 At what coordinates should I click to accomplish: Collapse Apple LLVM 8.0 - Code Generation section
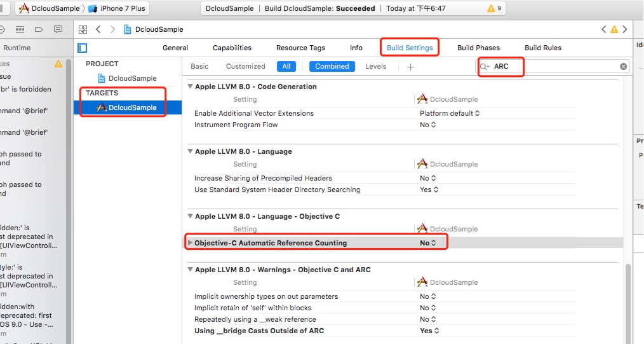point(190,86)
